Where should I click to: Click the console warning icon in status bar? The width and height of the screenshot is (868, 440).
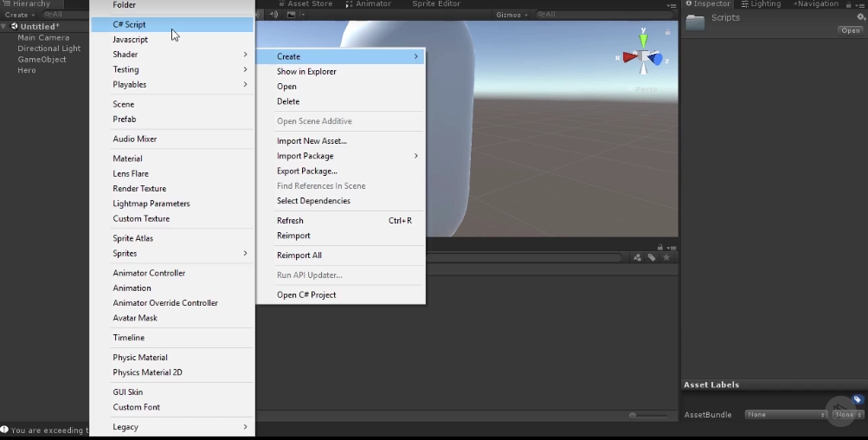[4, 430]
